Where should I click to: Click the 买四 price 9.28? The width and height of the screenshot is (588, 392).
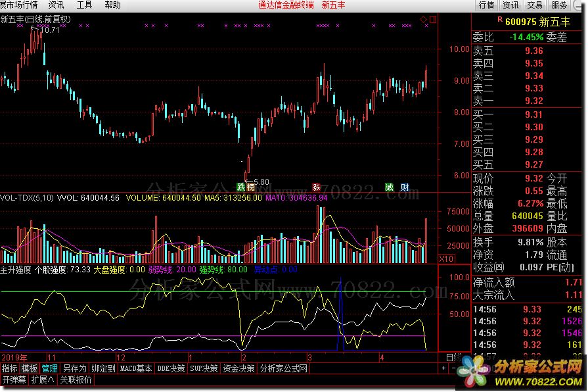534,152
